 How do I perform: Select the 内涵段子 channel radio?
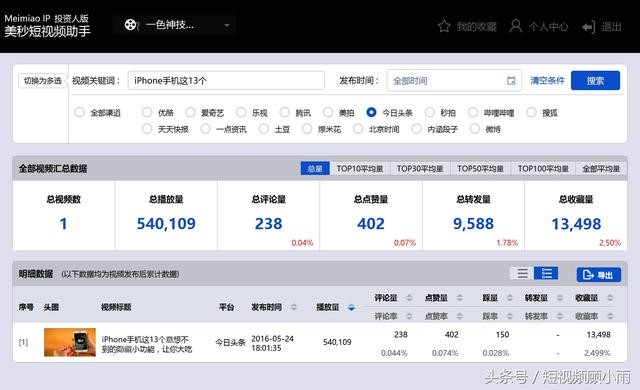coord(416,129)
